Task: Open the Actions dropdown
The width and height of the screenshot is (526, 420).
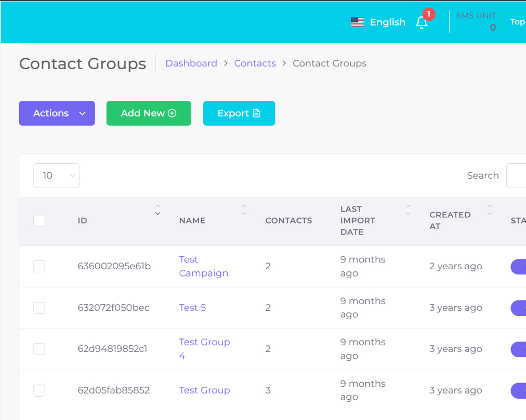Action: tap(57, 113)
